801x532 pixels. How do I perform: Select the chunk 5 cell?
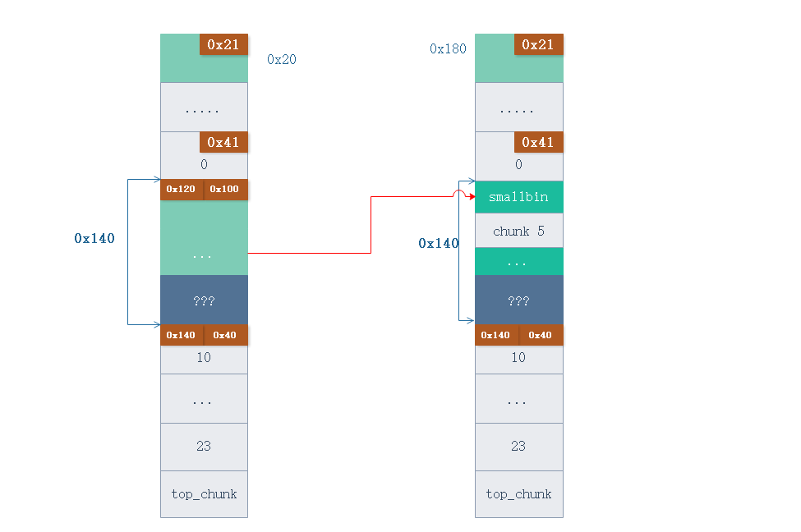click(x=518, y=232)
